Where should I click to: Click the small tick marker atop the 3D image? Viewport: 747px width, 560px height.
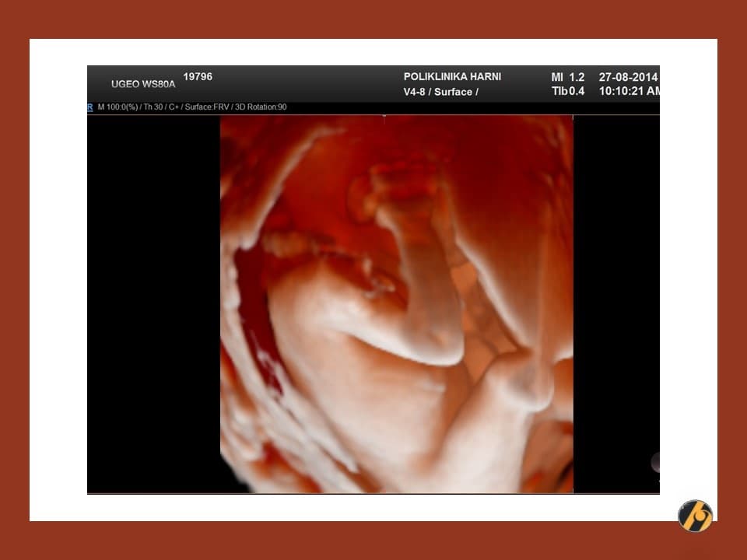(x=384, y=117)
